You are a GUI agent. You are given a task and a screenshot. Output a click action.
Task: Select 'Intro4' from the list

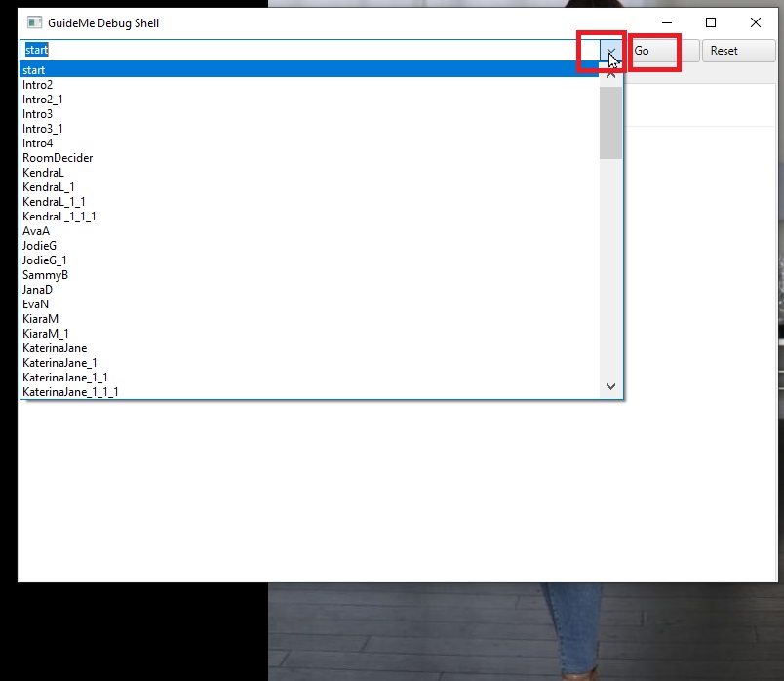tap(310, 143)
